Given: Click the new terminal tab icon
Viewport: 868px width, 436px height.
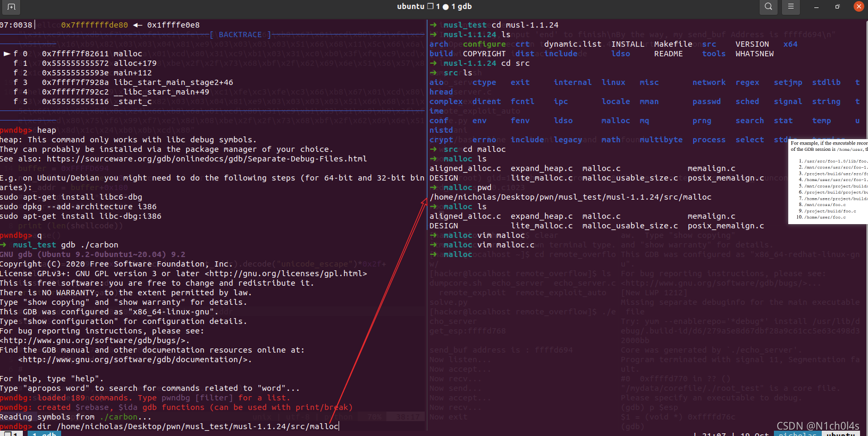Looking at the screenshot, I should tap(11, 7).
